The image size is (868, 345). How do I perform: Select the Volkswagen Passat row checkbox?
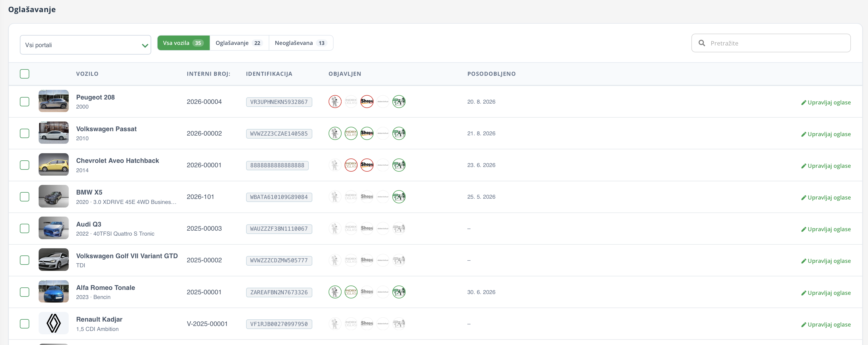[x=25, y=133]
